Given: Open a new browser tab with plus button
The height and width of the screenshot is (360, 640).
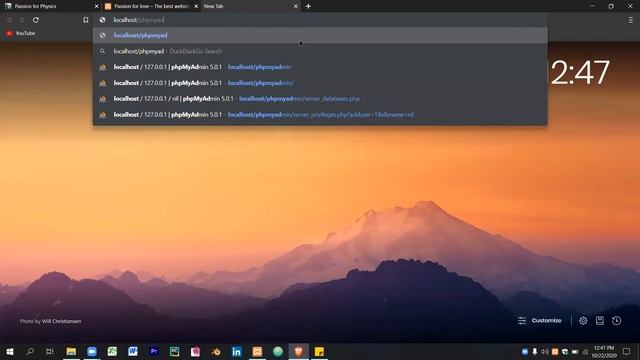Looking at the screenshot, I should (x=308, y=6).
